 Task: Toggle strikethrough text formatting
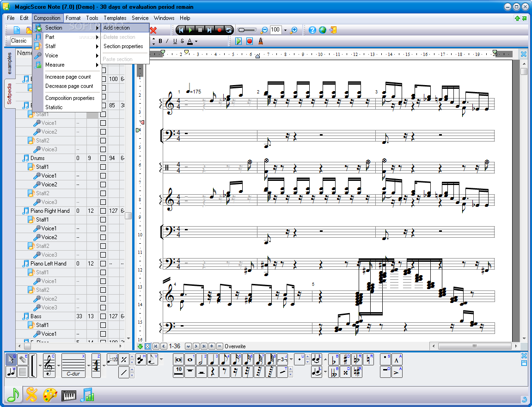pos(182,41)
